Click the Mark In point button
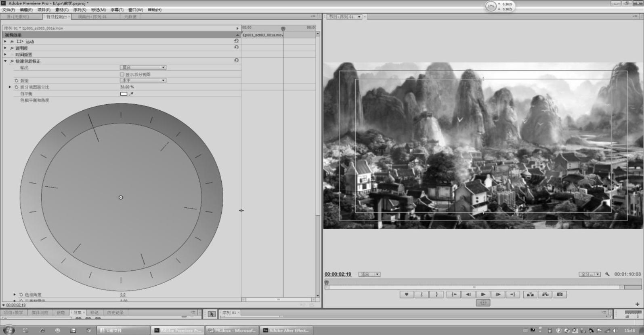 (422, 295)
